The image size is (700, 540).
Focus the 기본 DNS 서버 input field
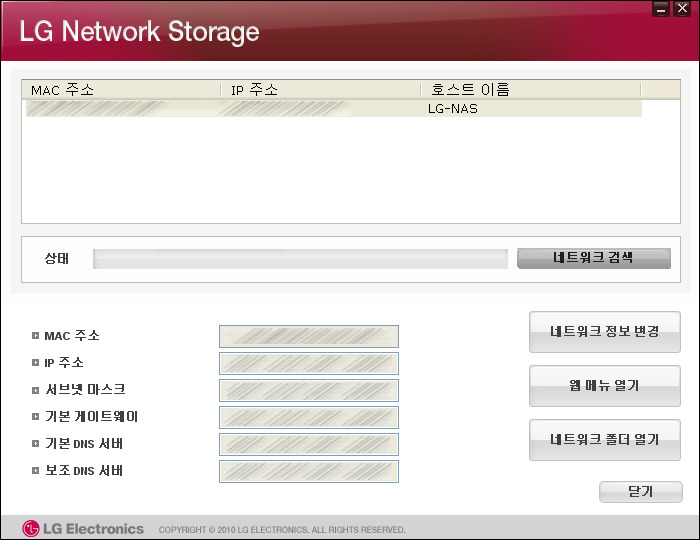(309, 444)
